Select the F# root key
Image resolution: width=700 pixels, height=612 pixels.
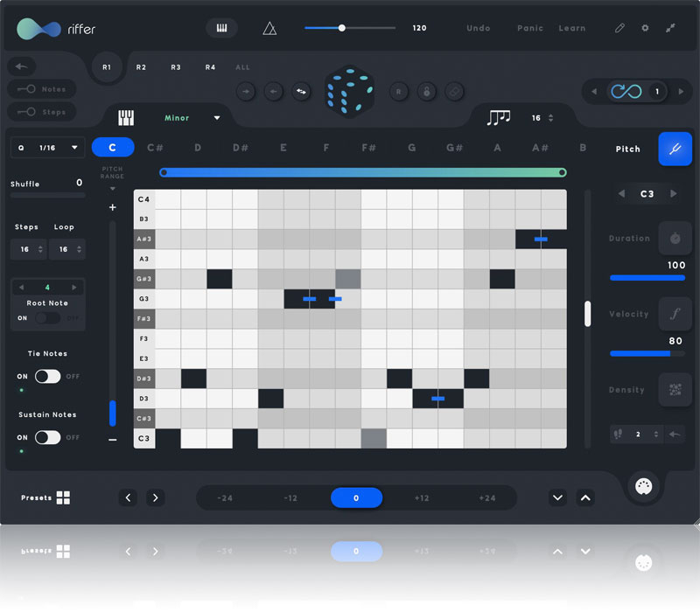click(368, 149)
